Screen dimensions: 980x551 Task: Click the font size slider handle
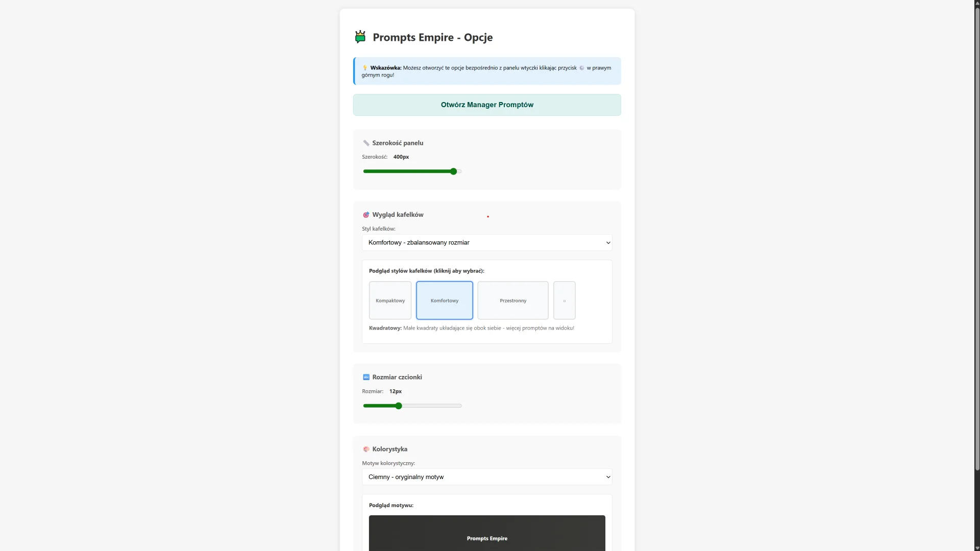click(x=399, y=406)
